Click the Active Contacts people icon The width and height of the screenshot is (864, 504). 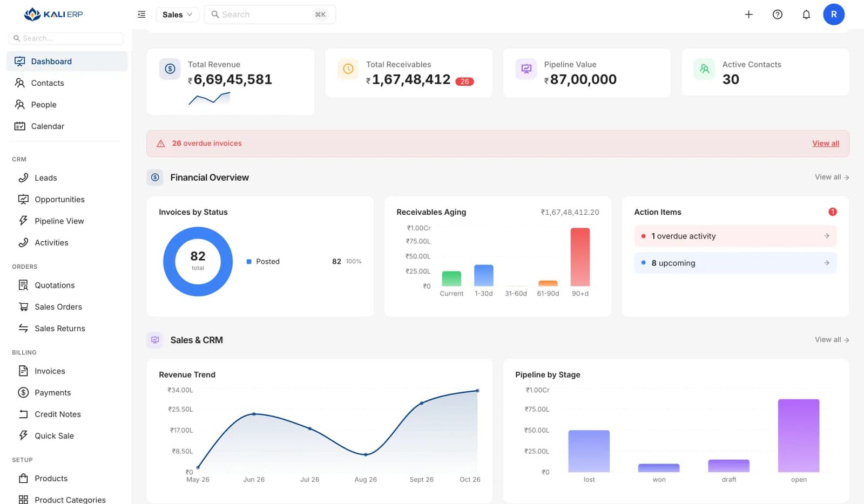(705, 69)
